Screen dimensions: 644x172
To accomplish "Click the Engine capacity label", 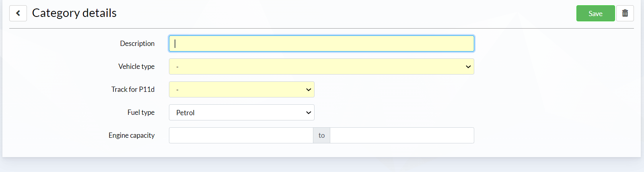I will tap(132, 135).
